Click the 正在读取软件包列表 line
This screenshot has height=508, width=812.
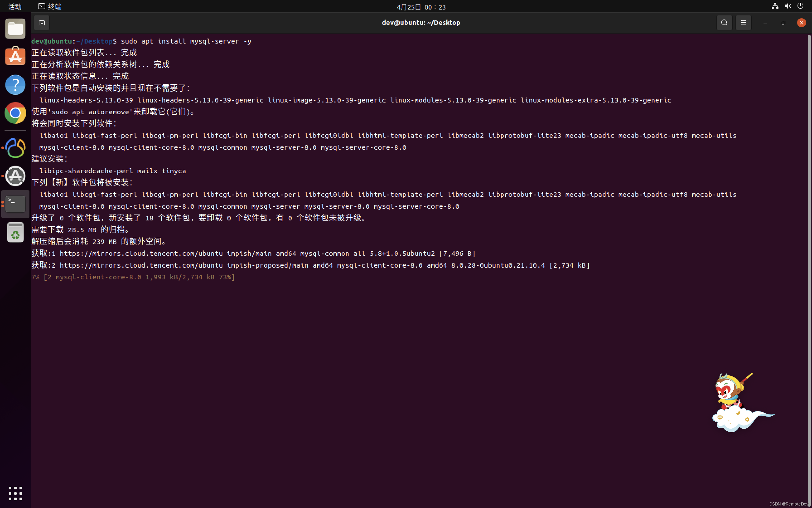[x=84, y=53]
